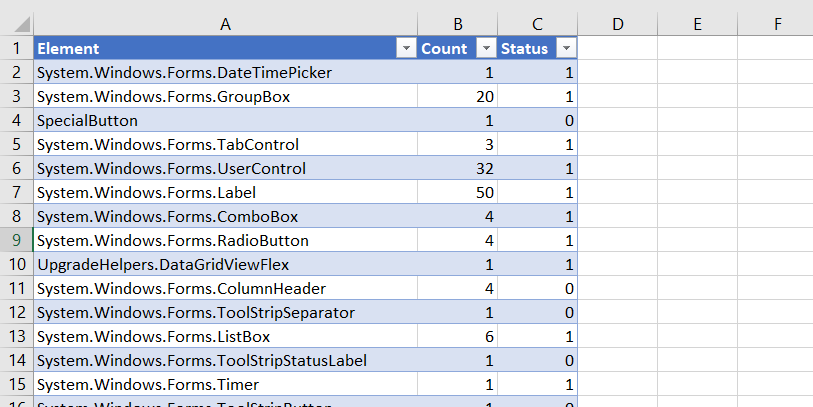Viewport: 813px width, 407px height.
Task: Click the System.Windows.Forms.Timer cell
Action: 225,384
